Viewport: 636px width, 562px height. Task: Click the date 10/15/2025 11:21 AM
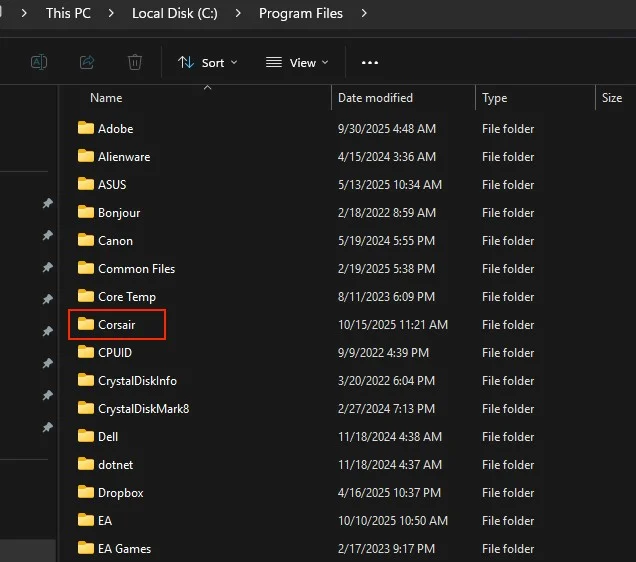click(x=393, y=325)
